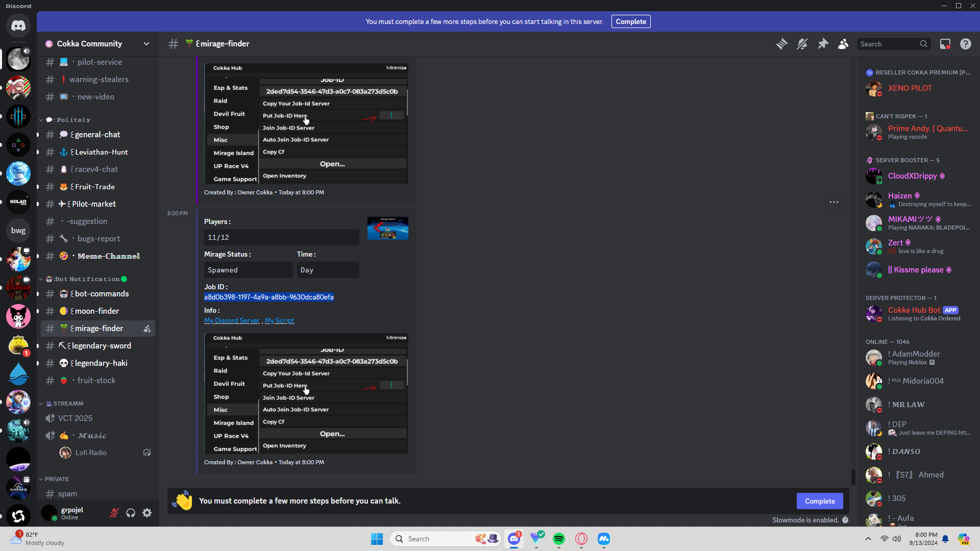Click the Discord channel search field
The width and height of the screenshot is (980, 551).
(x=894, y=44)
